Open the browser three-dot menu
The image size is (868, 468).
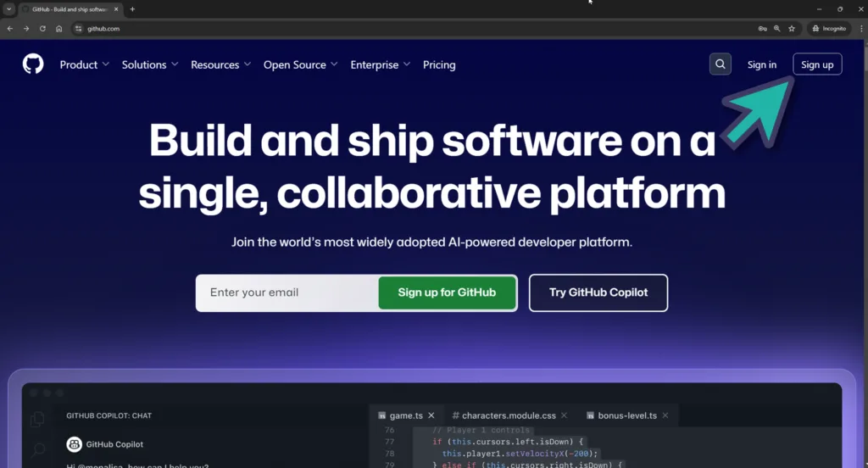pyautogui.click(x=861, y=28)
